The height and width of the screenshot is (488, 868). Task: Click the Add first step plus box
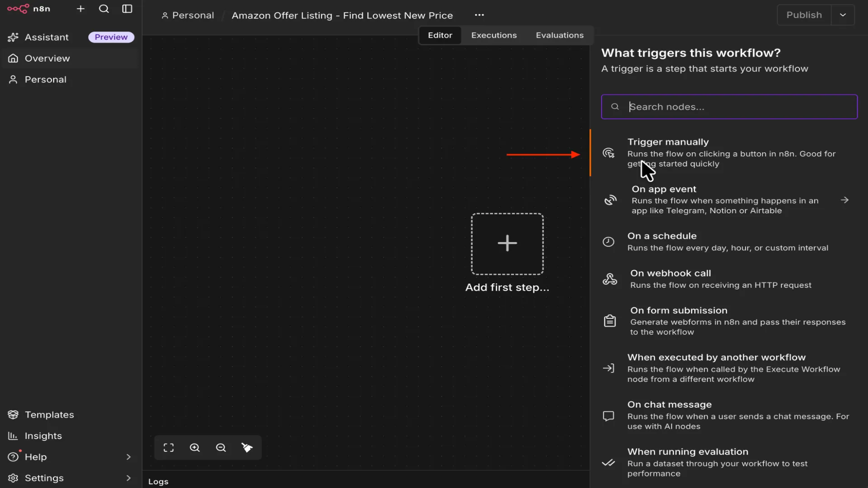(x=507, y=244)
